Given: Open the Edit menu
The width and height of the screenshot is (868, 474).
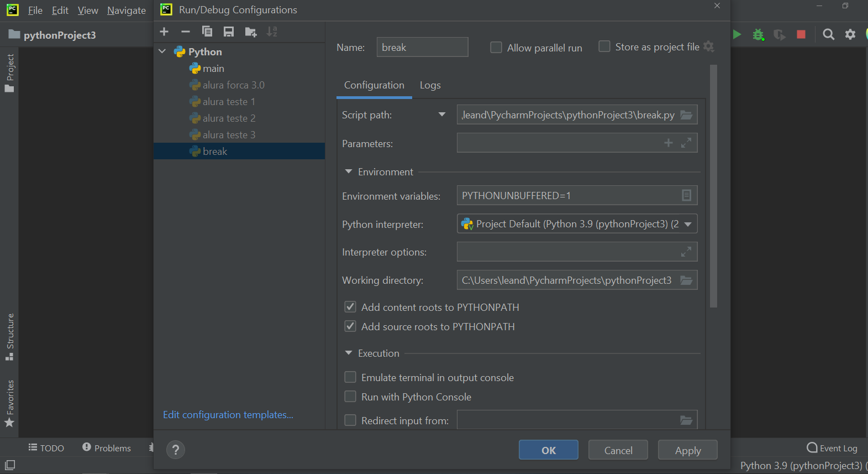Looking at the screenshot, I should click(60, 10).
